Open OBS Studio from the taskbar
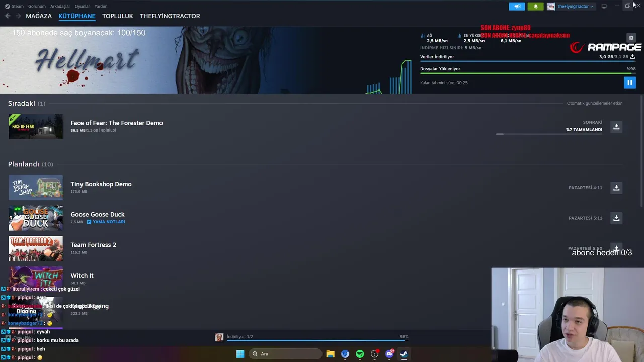Screen dimensions: 644x362 [x=374, y=354]
